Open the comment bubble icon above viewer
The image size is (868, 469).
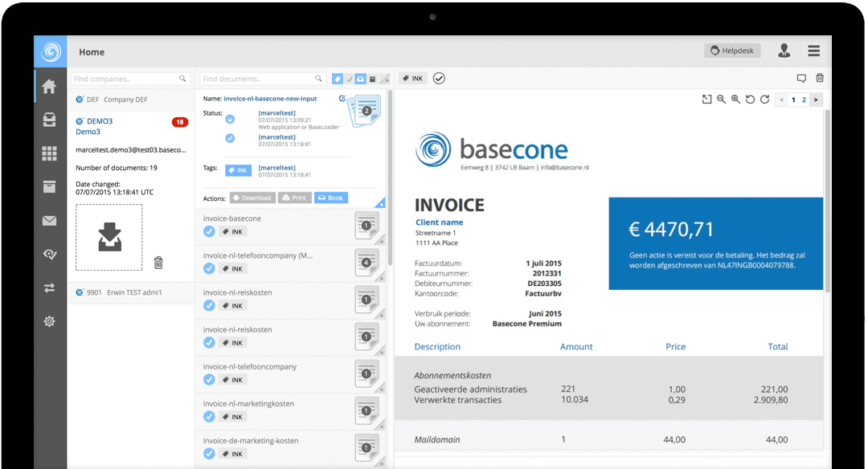click(801, 79)
